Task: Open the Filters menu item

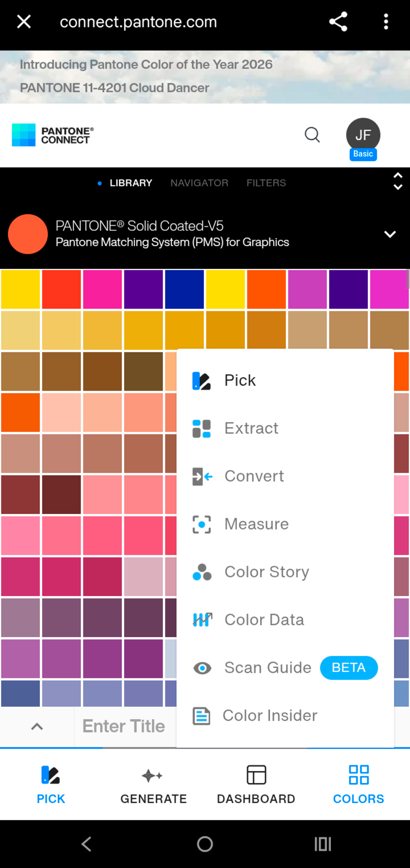Action: pyautogui.click(x=266, y=182)
